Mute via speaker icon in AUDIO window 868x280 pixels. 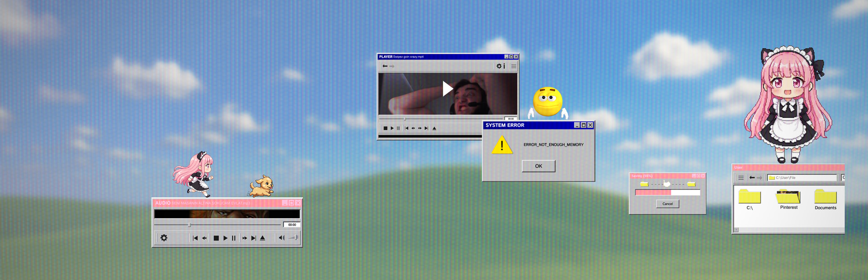coord(282,238)
